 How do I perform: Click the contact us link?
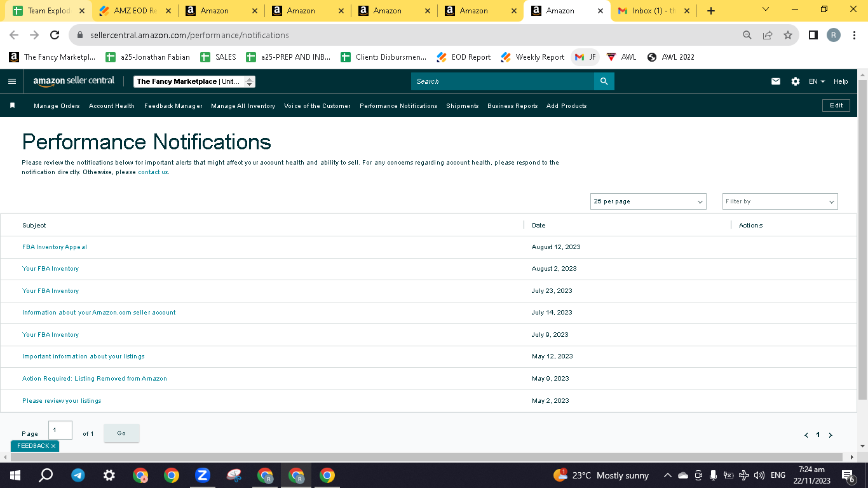pos(153,172)
